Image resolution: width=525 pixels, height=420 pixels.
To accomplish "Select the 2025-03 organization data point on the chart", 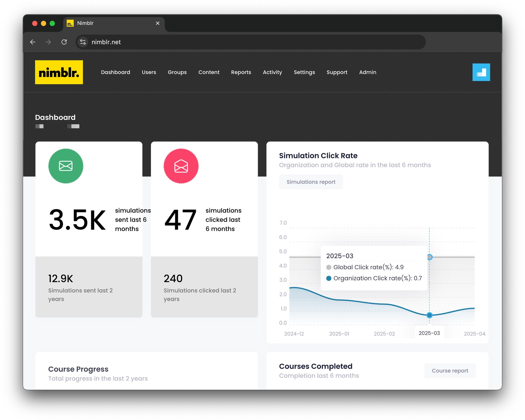I will (429, 315).
